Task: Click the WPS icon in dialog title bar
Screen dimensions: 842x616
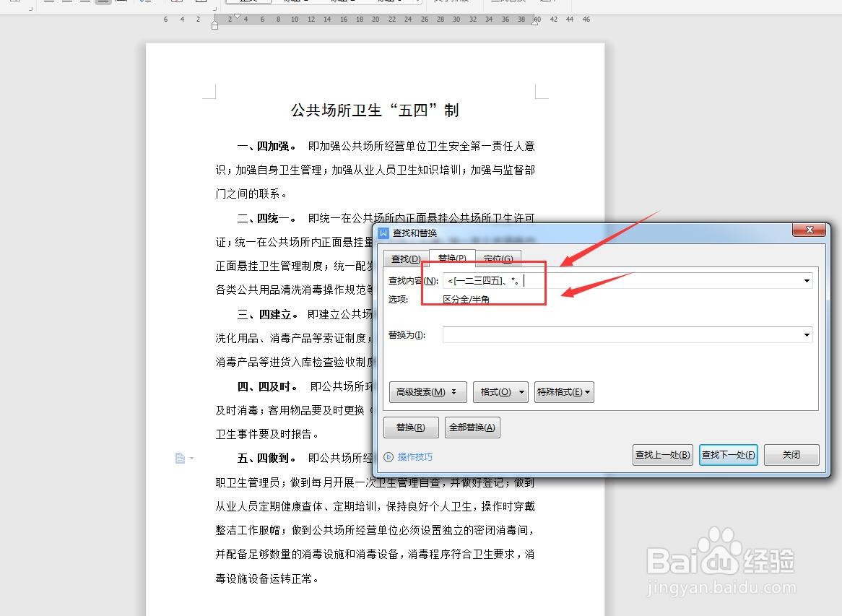Action: (x=383, y=233)
